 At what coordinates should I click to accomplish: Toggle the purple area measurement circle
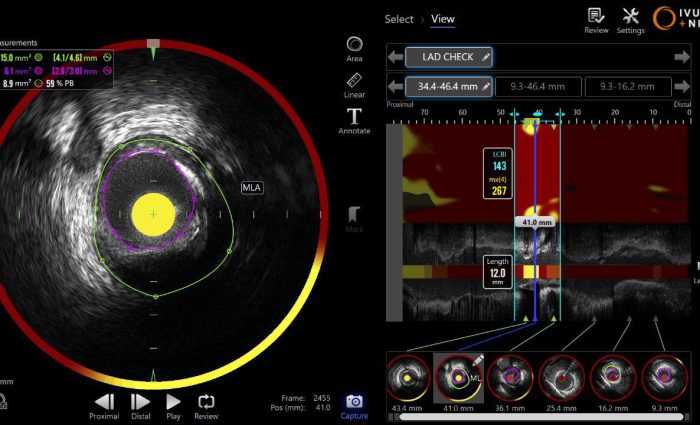[39, 71]
